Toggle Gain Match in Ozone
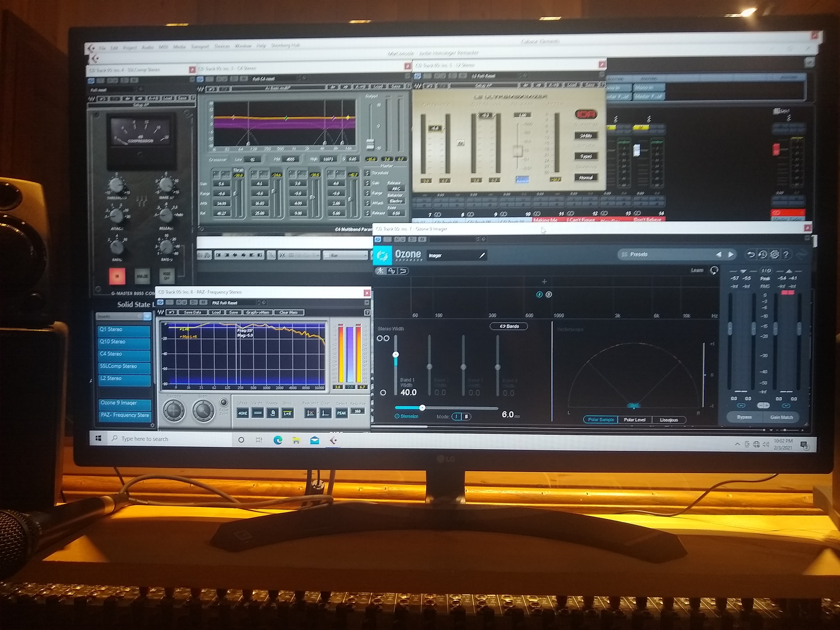 [x=781, y=417]
